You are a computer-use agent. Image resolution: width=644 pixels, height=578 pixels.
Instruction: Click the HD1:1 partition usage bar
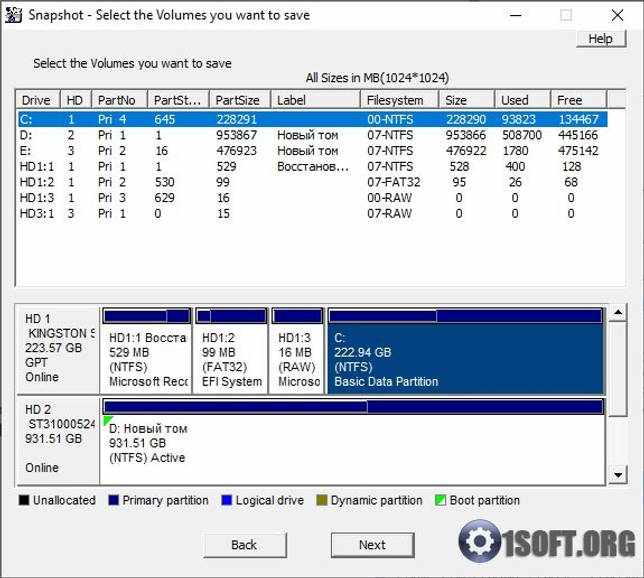pyautogui.click(x=147, y=316)
